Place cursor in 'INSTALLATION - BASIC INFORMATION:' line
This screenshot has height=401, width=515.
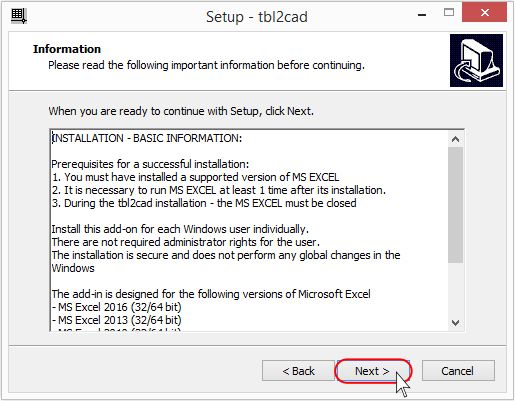point(147,138)
